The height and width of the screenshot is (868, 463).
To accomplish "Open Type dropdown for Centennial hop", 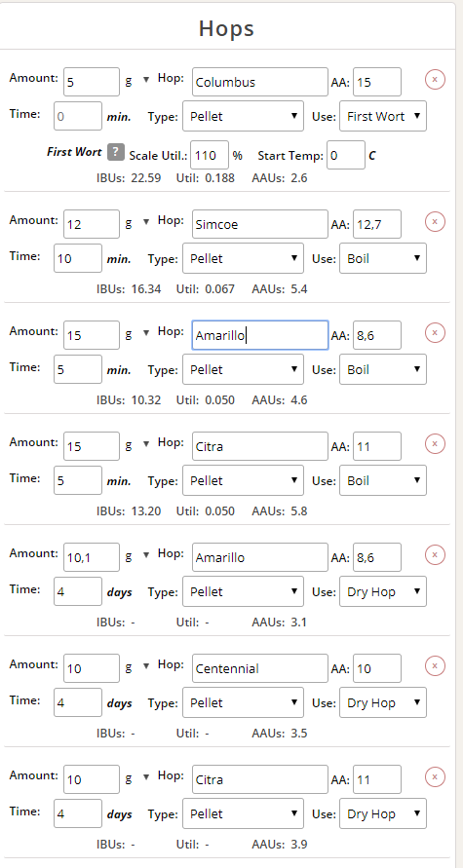I will pos(243,702).
